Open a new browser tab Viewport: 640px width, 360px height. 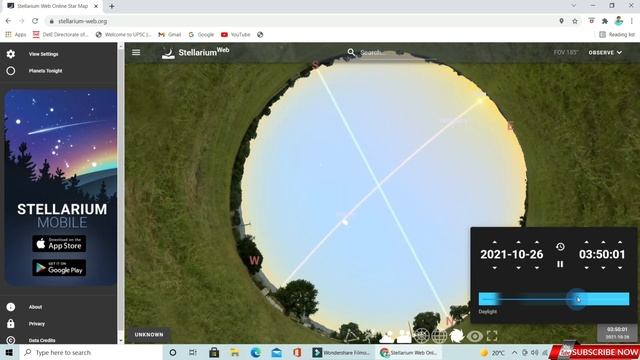click(x=111, y=6)
